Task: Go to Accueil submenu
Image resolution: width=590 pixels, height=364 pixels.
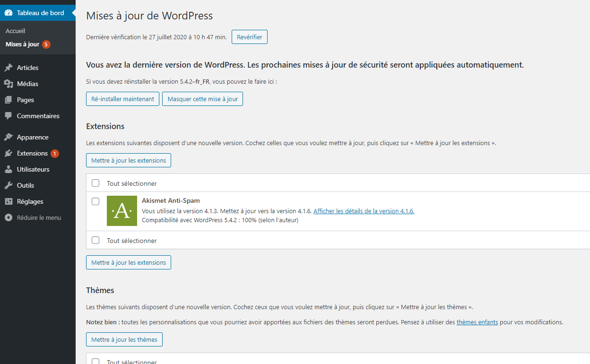Action: pyautogui.click(x=16, y=31)
